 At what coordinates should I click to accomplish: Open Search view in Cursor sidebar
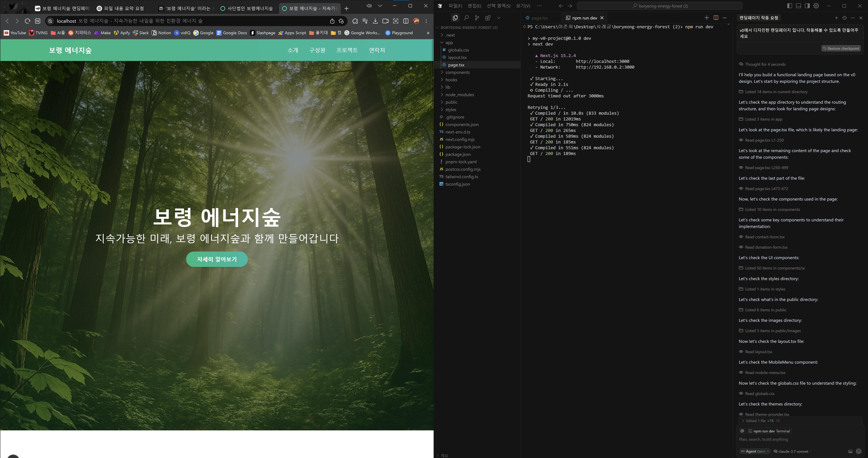click(466, 18)
